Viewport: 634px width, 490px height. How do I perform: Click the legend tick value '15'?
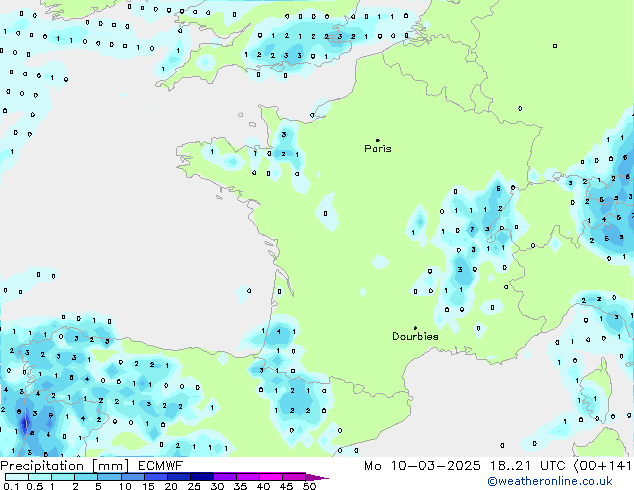pyautogui.click(x=148, y=486)
